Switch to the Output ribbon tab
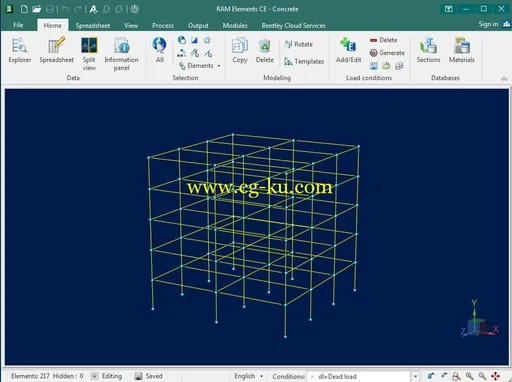 point(198,25)
